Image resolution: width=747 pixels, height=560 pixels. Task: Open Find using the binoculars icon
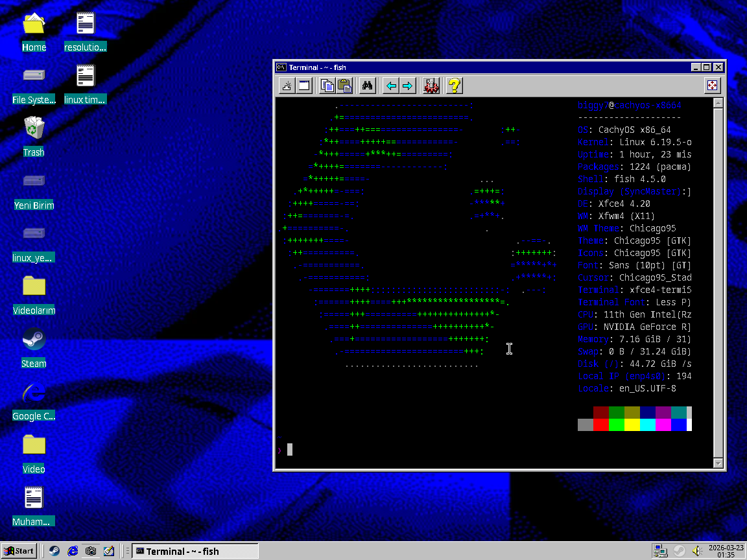[x=367, y=86]
